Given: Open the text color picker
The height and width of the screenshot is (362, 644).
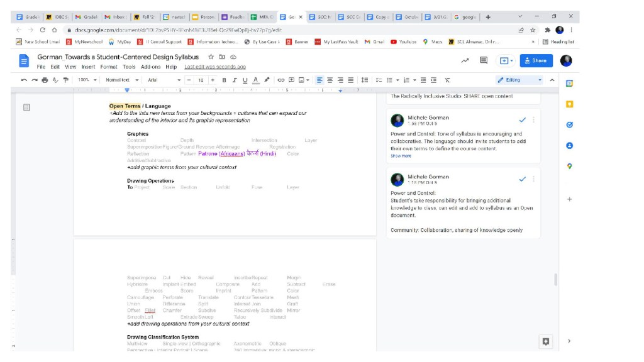Looking at the screenshot, I should click(x=255, y=80).
